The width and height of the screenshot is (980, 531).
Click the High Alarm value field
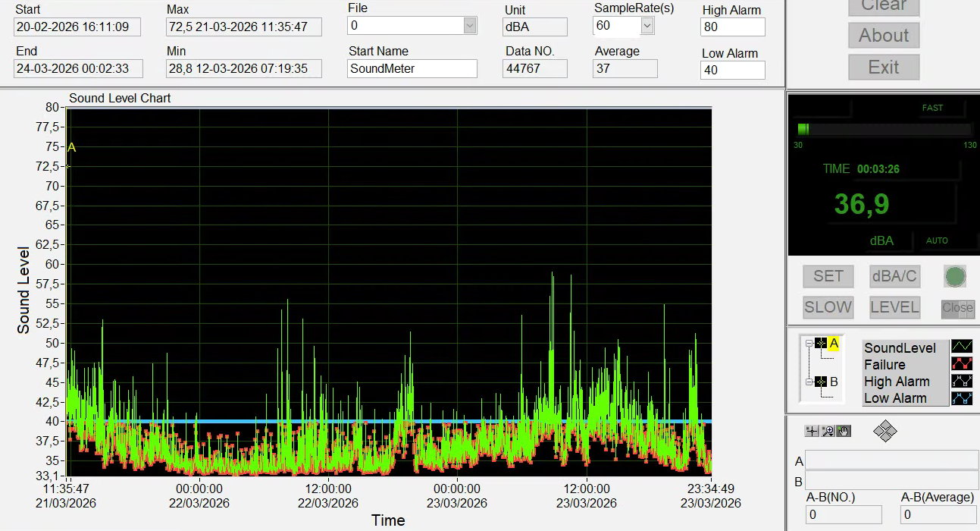point(732,27)
